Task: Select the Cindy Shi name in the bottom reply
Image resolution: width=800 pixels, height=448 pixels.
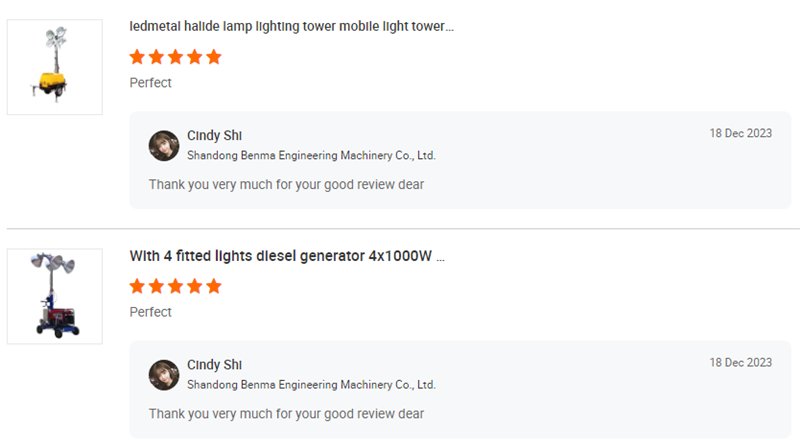Action: [x=214, y=365]
